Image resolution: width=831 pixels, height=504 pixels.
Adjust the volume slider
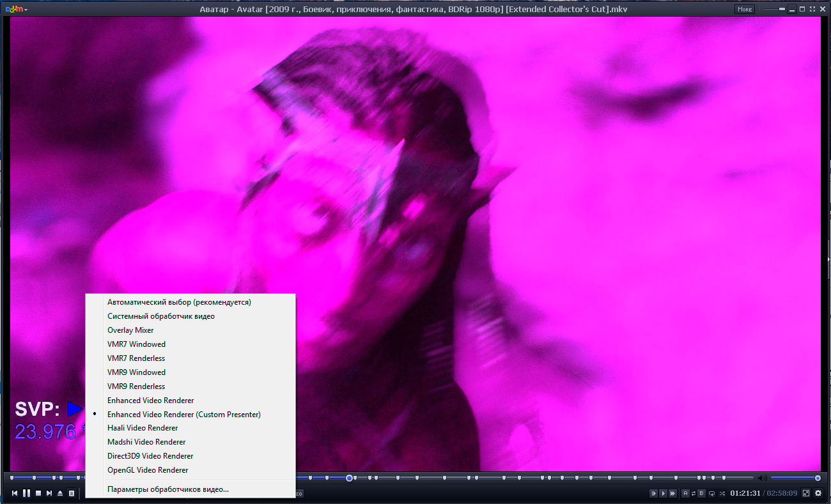[795, 478]
